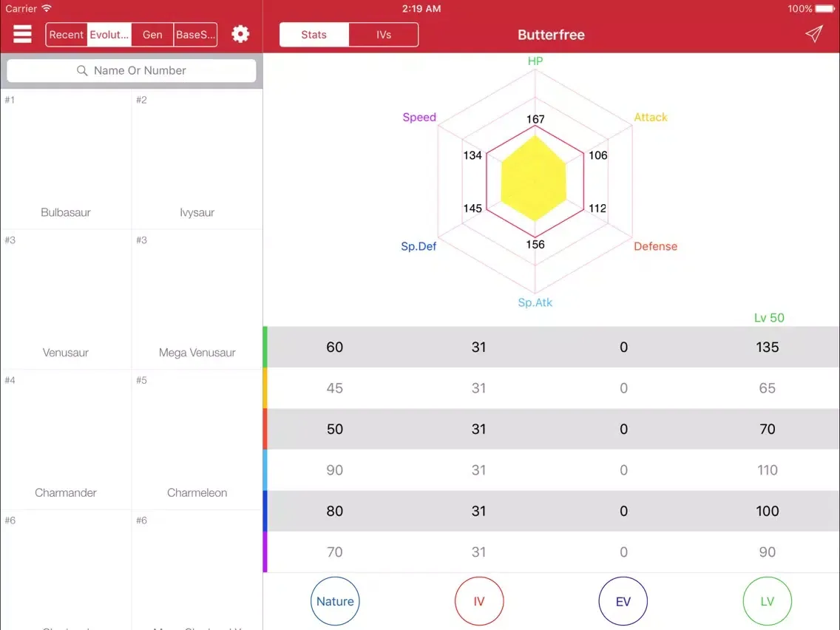Click the Attack label on radar chart
The height and width of the screenshot is (630, 840).
tap(651, 118)
